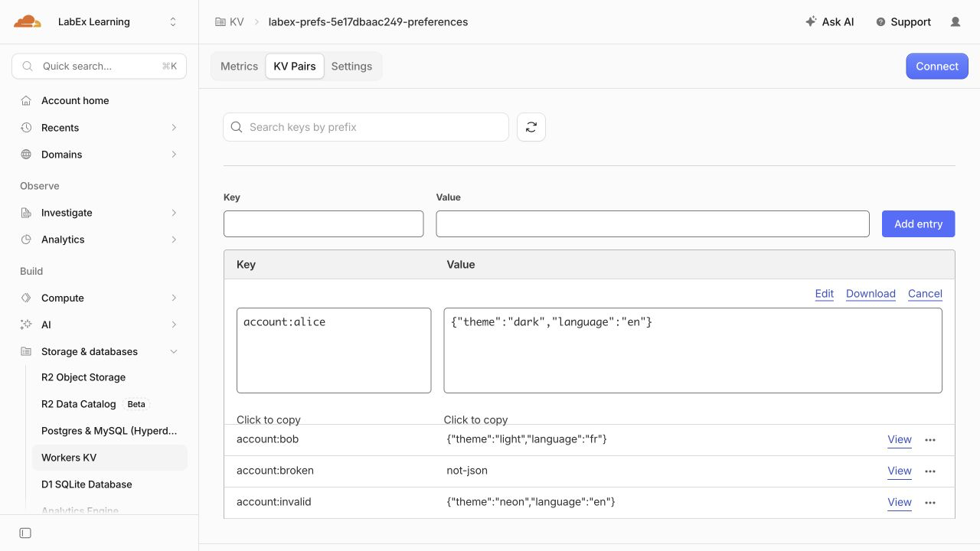Select Workers KV in sidebar

(111, 458)
